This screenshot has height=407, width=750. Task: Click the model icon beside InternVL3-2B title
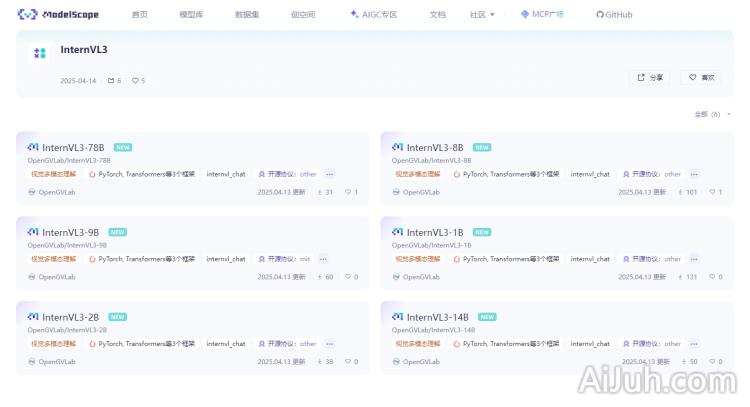pyautogui.click(x=33, y=317)
